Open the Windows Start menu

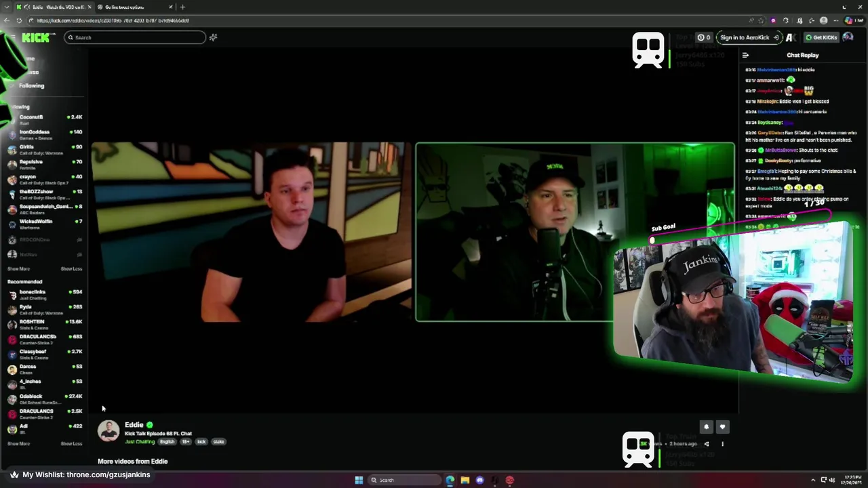359,480
